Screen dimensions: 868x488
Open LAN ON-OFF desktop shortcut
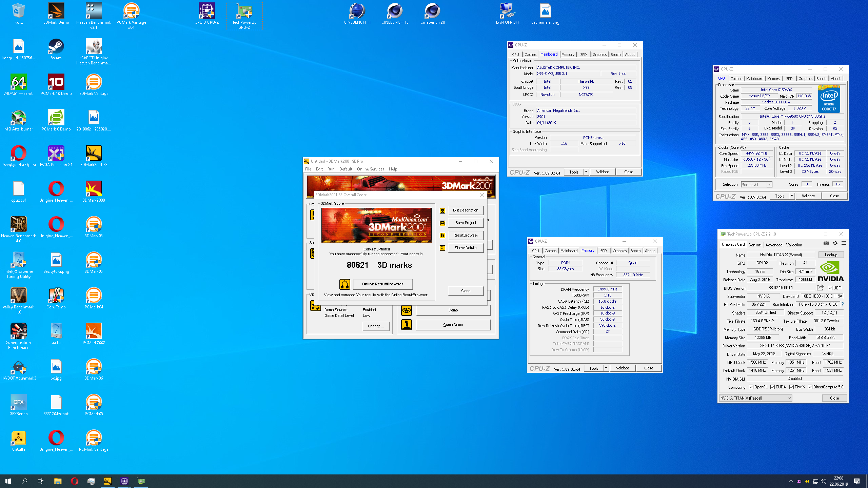508,14
